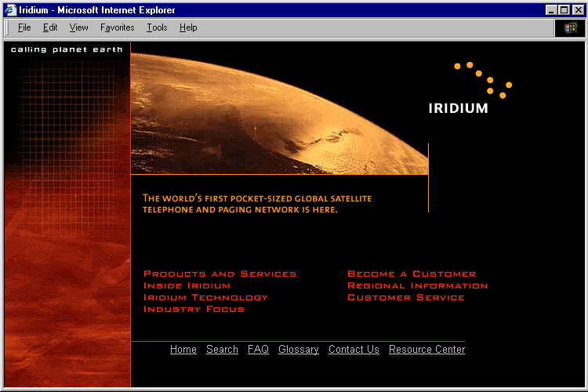Go to Inside Iridium section

point(187,286)
